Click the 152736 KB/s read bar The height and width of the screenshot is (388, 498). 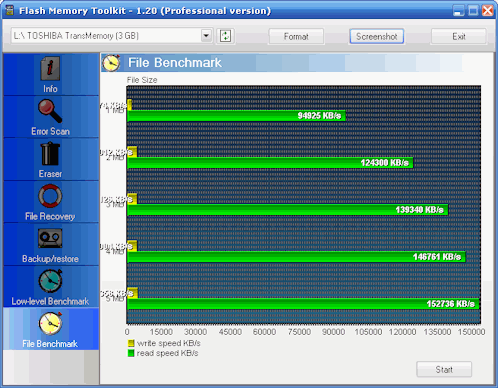[x=303, y=304]
